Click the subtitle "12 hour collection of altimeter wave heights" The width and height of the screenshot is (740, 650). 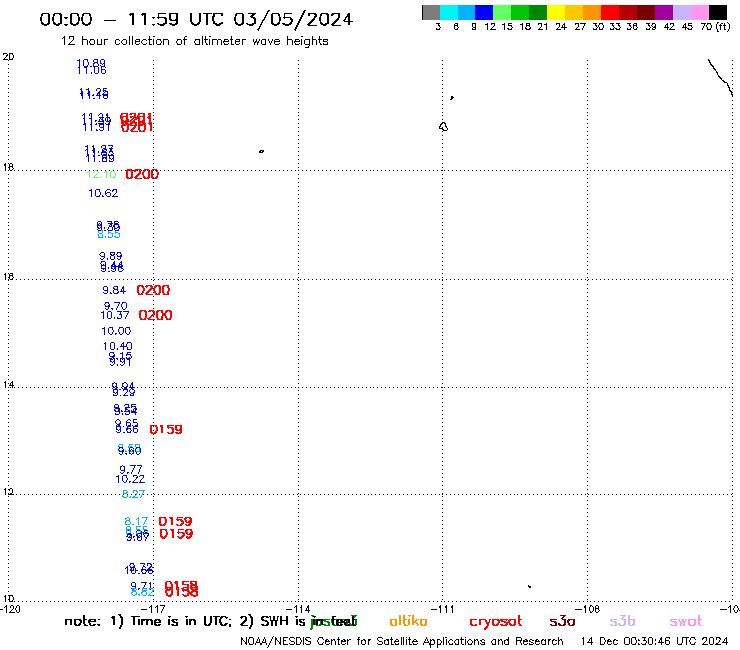194,41
